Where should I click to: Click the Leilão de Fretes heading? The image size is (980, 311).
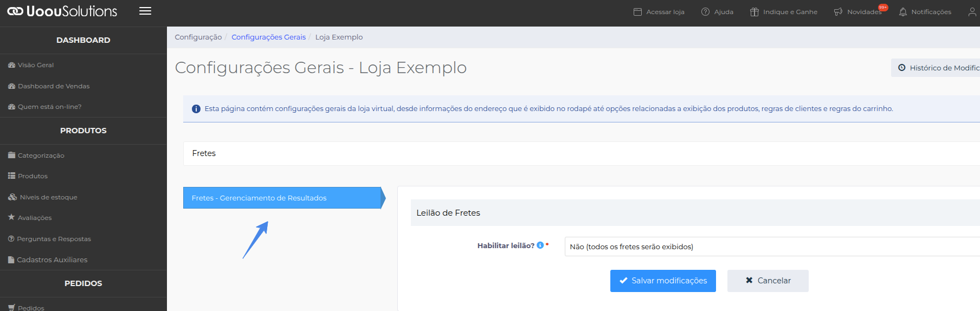click(x=448, y=213)
